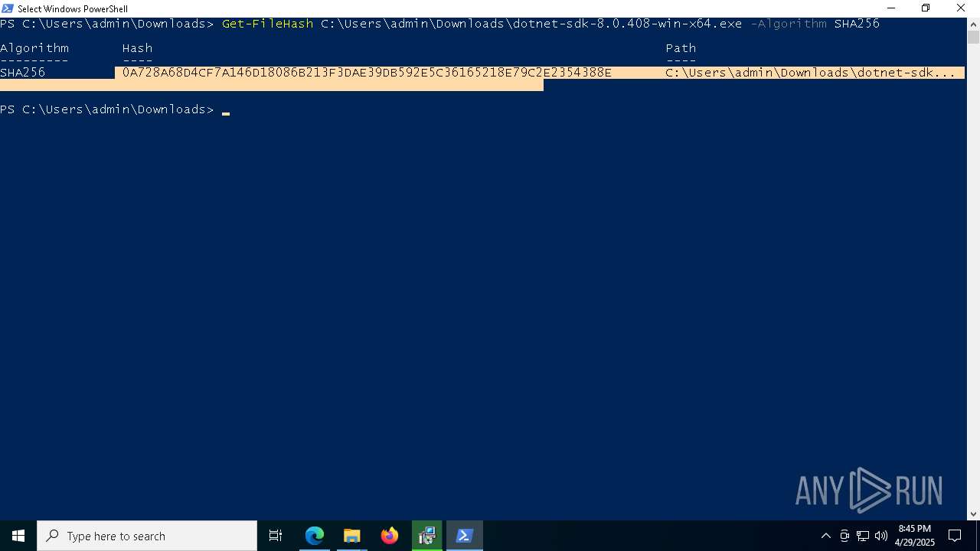Open the installer app on the taskbar
Image resolution: width=980 pixels, height=551 pixels.
click(427, 536)
